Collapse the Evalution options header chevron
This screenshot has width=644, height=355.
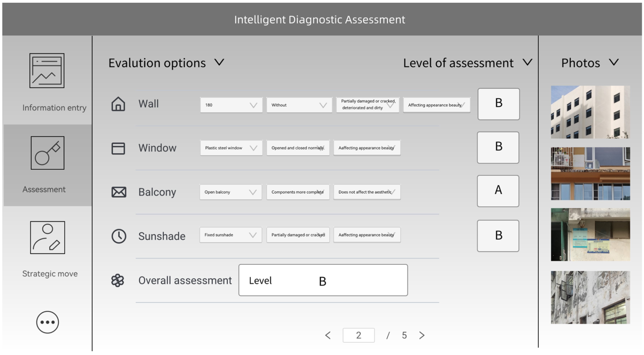(220, 62)
